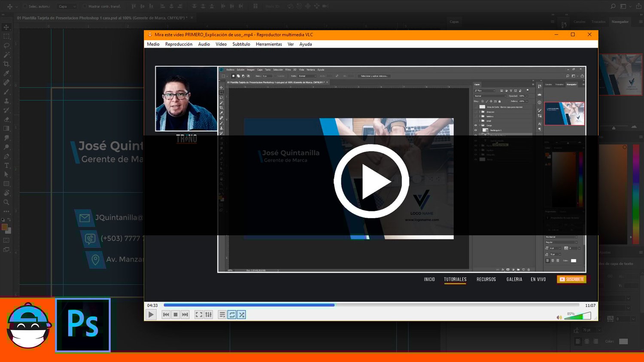
Task: Select the Zoom magnifier tool in Photoshop
Action: (x=6, y=202)
